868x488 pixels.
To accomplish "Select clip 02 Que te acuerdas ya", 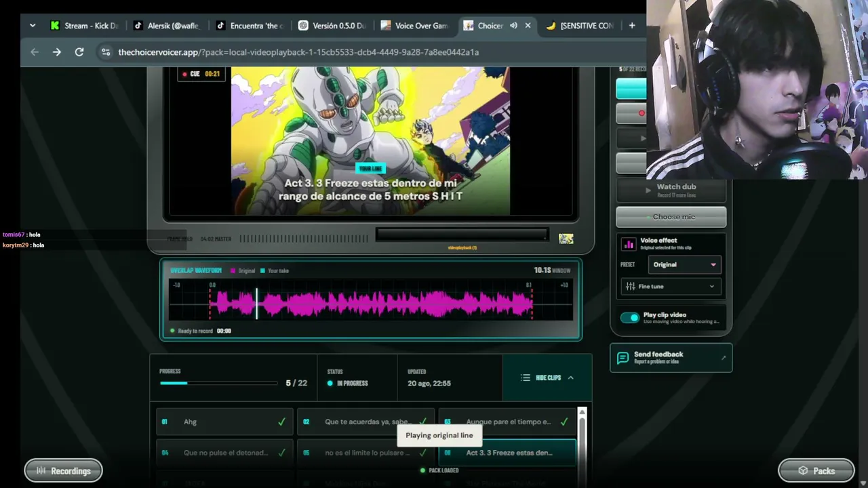I will point(366,422).
